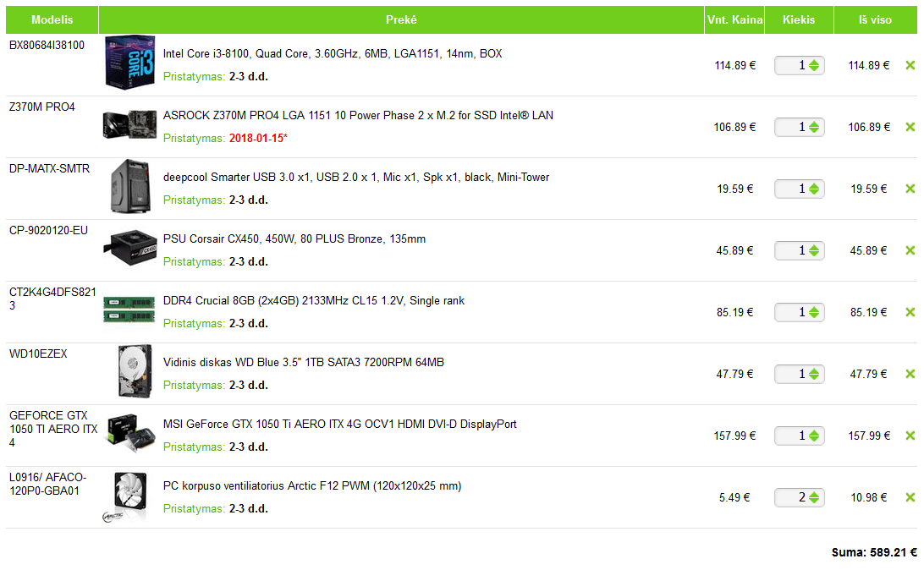924x570 pixels.
Task: Click the Kiekis column header
Action: [x=799, y=20]
